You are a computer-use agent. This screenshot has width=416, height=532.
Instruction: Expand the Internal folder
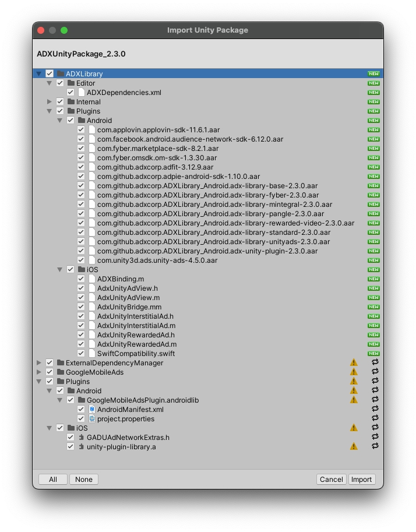(x=50, y=102)
